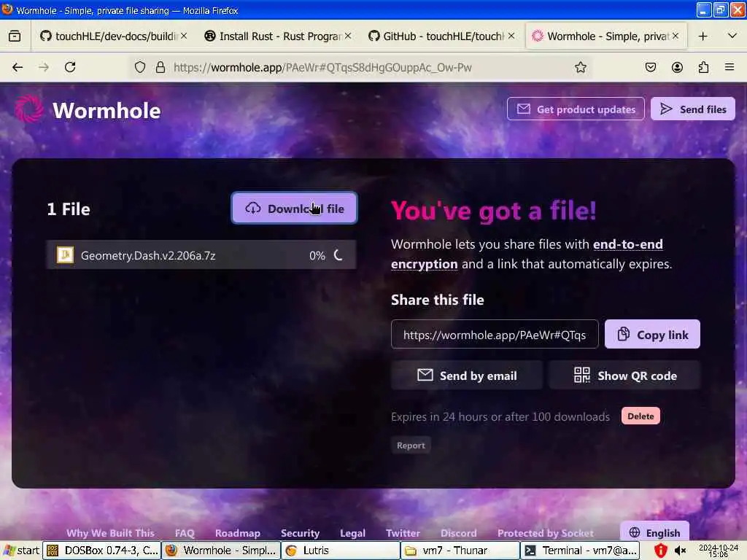Close the Wormhole tab
This screenshot has width=747, height=560.
click(675, 36)
